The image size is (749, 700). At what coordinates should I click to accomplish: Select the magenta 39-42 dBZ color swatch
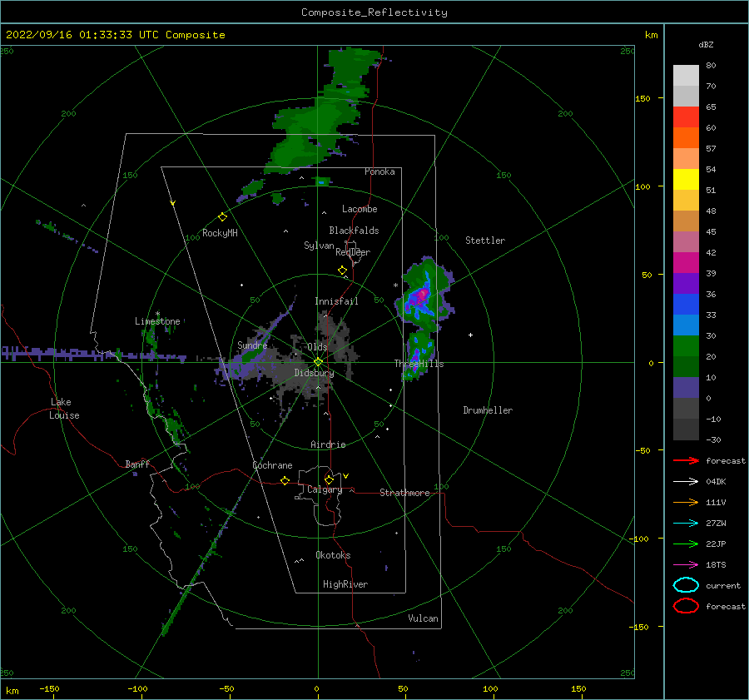[686, 263]
